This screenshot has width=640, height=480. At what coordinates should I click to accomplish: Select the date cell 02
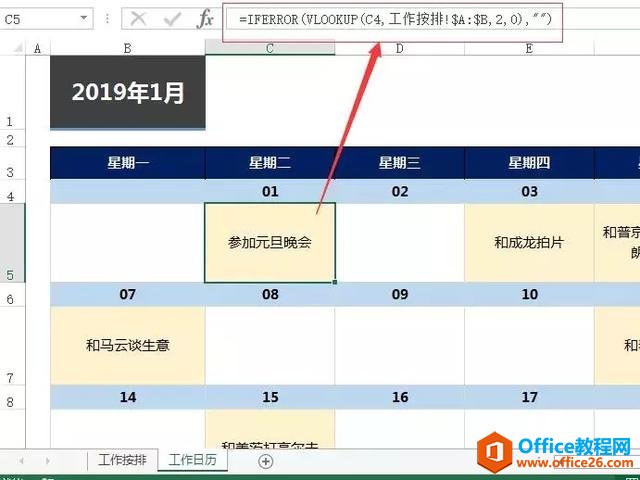[400, 191]
